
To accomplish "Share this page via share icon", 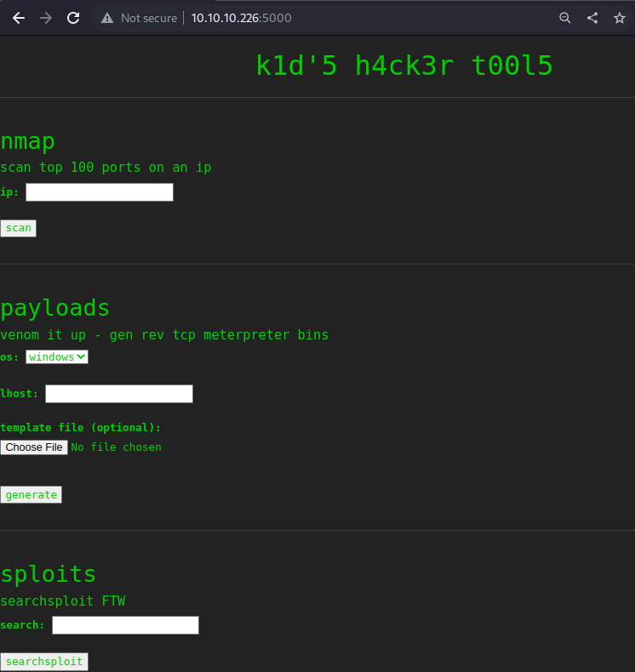I will point(592,18).
